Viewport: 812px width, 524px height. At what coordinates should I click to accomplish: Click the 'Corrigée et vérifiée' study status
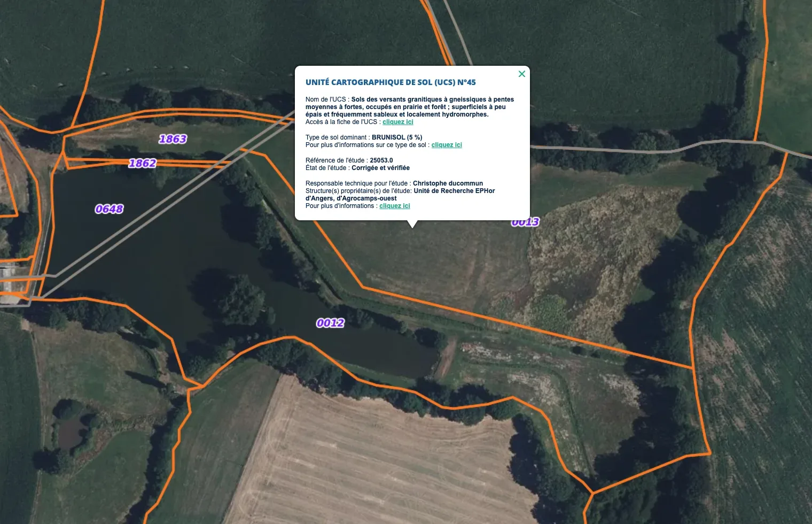tap(380, 168)
